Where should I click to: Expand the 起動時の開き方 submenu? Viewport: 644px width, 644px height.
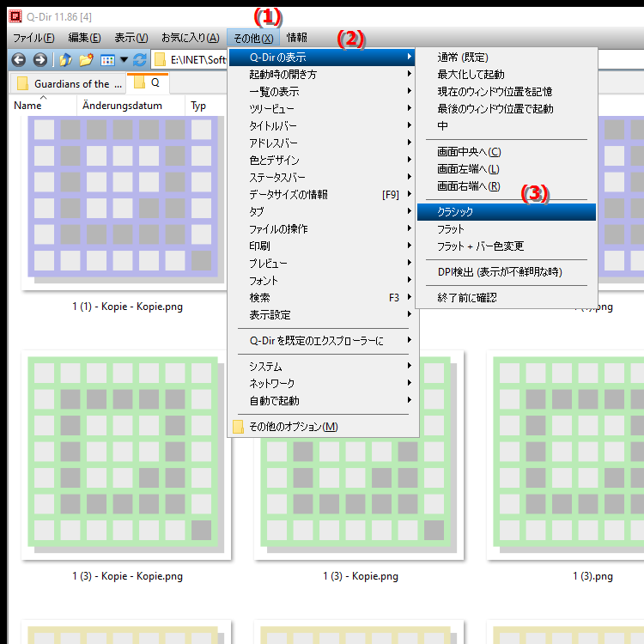[322, 75]
